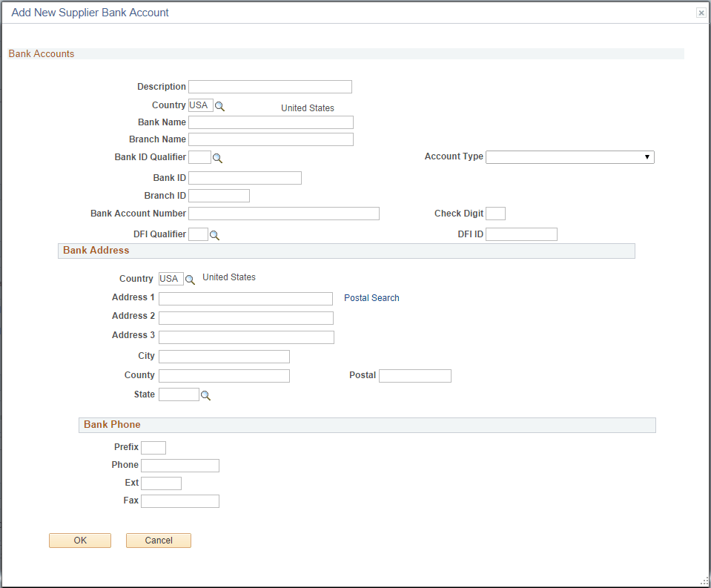711x588 pixels.
Task: Select the Check Digit field
Action: (495, 213)
